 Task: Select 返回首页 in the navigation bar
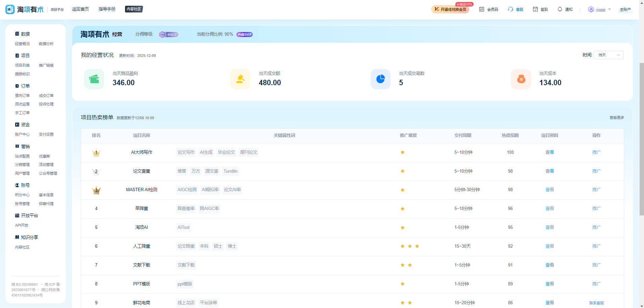click(80, 9)
